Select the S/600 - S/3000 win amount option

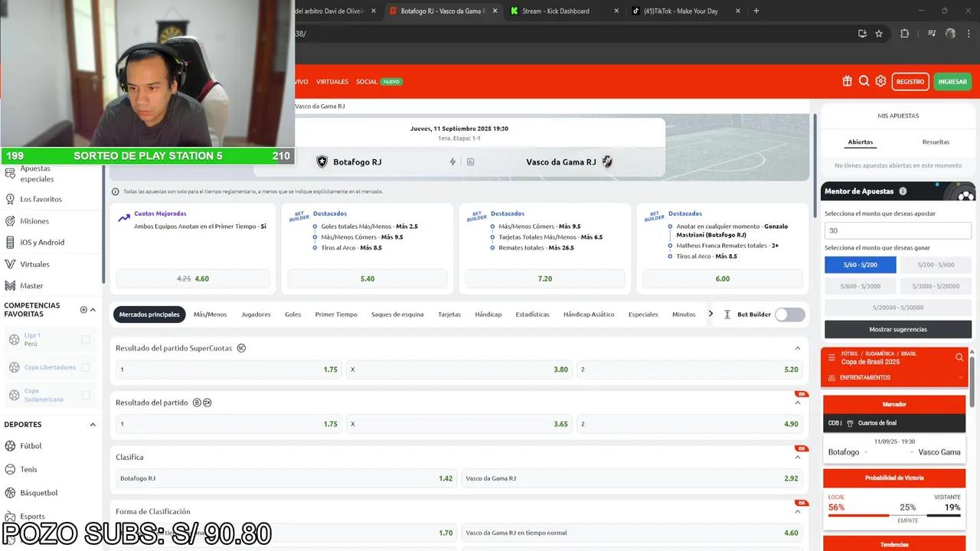(860, 286)
